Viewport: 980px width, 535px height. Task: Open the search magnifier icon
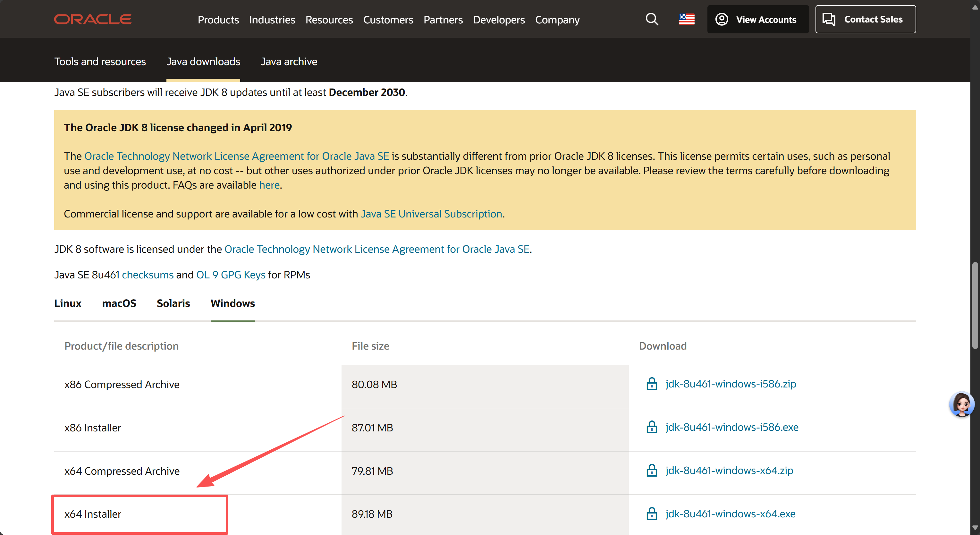652,19
